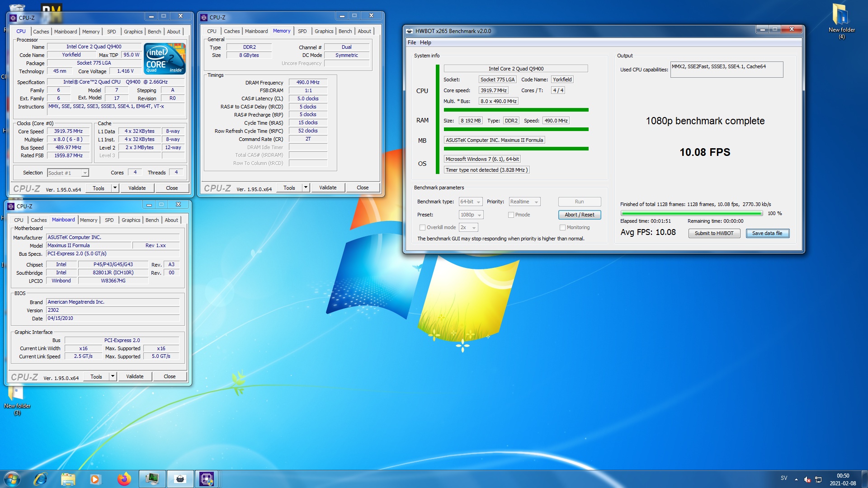Click the taskbar clock showing 00:50
Image resolution: width=868 pixels, height=488 pixels.
843,479
